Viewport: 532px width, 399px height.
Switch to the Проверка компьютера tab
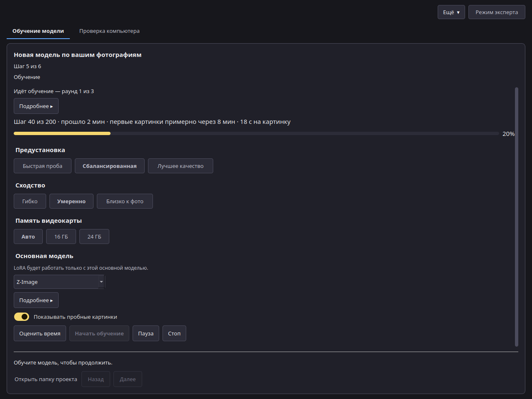109,31
